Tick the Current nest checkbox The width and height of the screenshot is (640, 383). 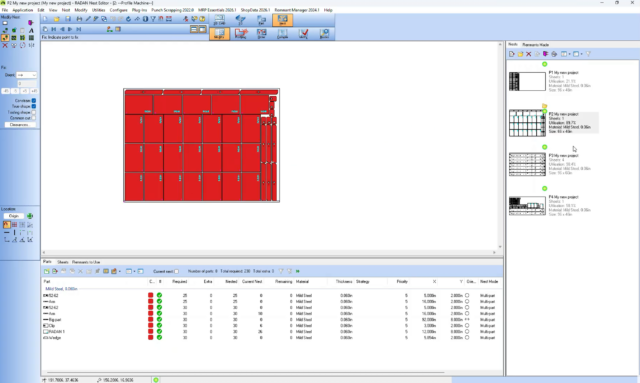(x=176, y=272)
